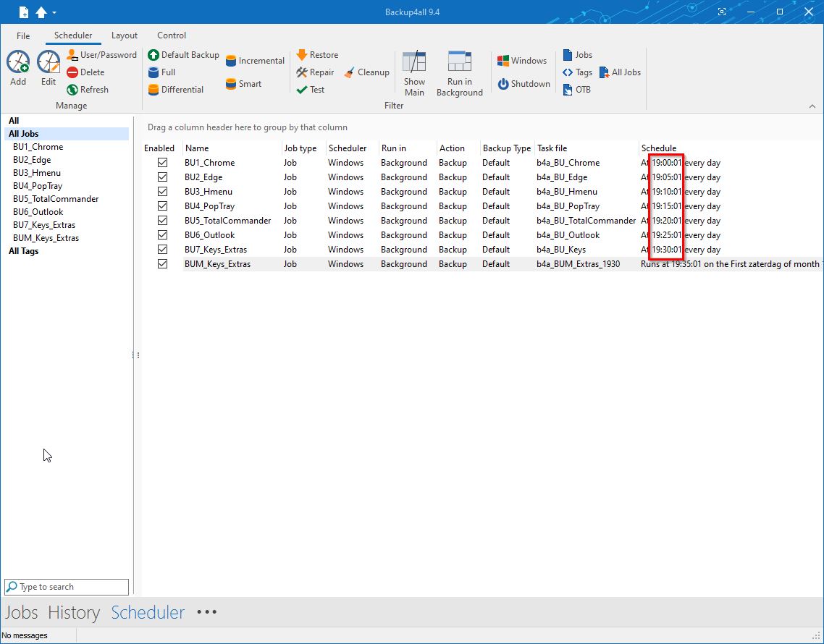Delete the selected scheduled task
Image resolution: width=824 pixels, height=644 pixels.
click(x=85, y=72)
